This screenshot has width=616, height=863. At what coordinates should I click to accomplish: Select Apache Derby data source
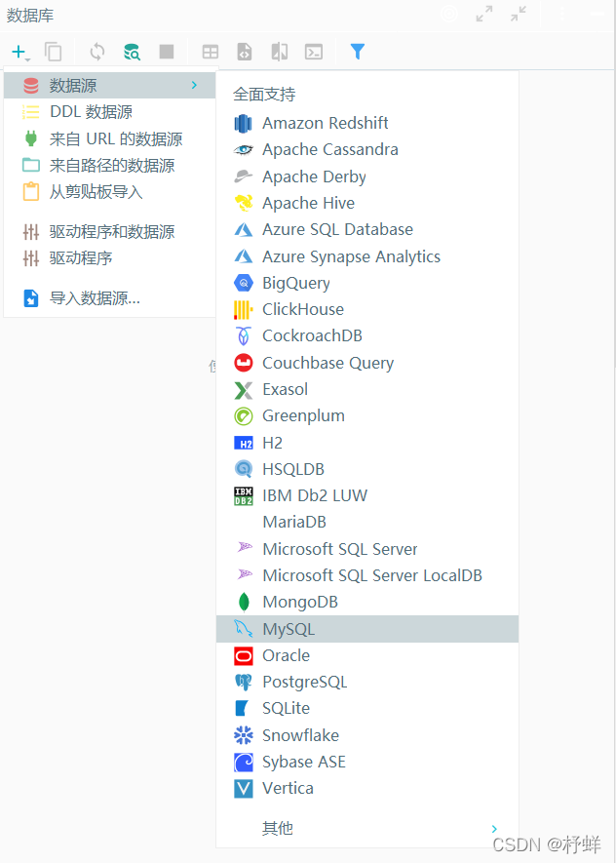coord(367,177)
